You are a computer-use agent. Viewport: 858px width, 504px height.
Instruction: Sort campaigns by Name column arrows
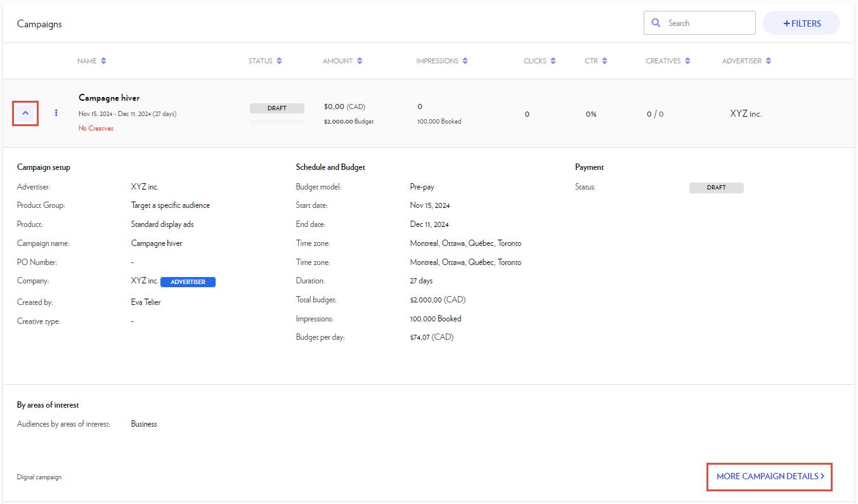[103, 61]
